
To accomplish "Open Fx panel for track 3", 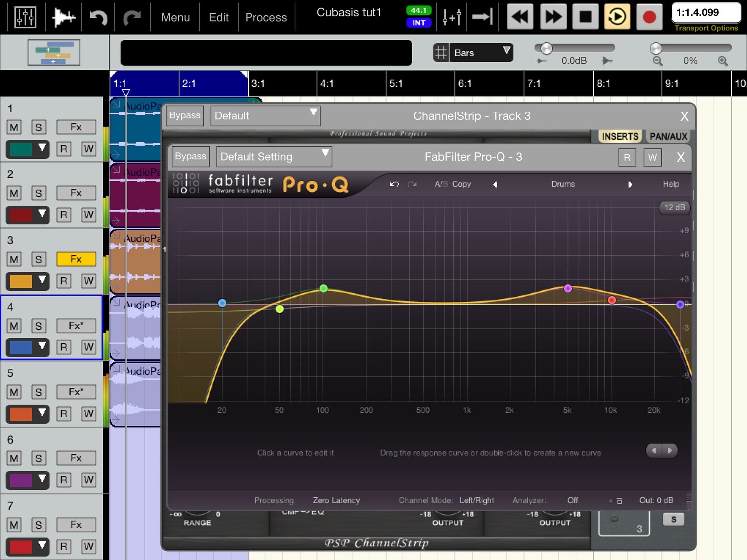I will 76,259.
